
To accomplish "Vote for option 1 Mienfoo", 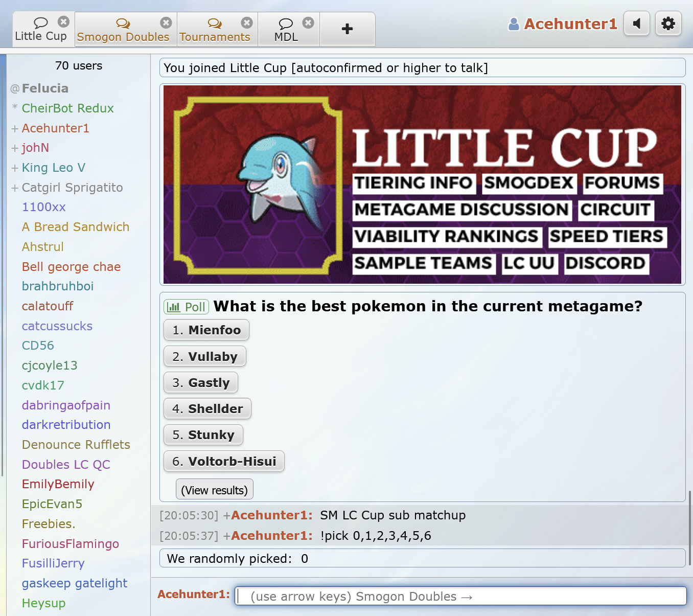I will [x=206, y=330].
